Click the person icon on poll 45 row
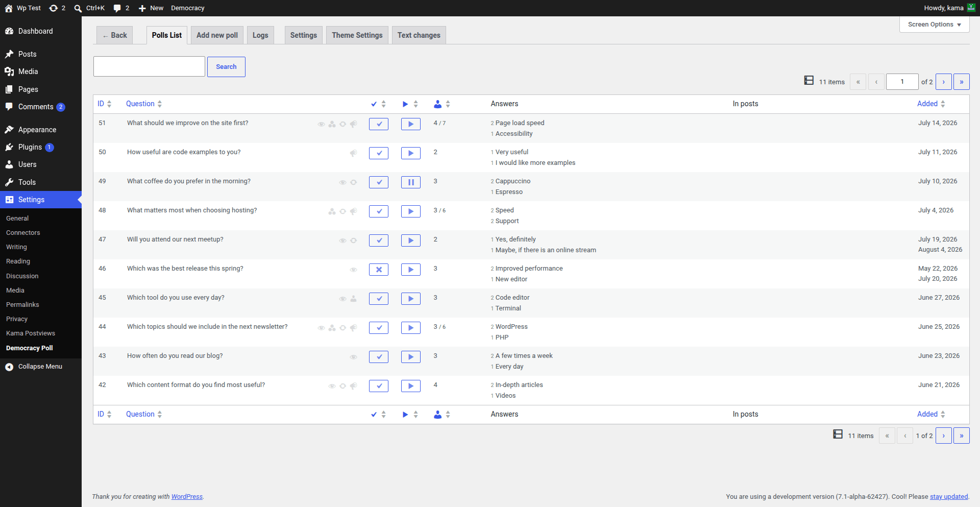 coord(353,299)
